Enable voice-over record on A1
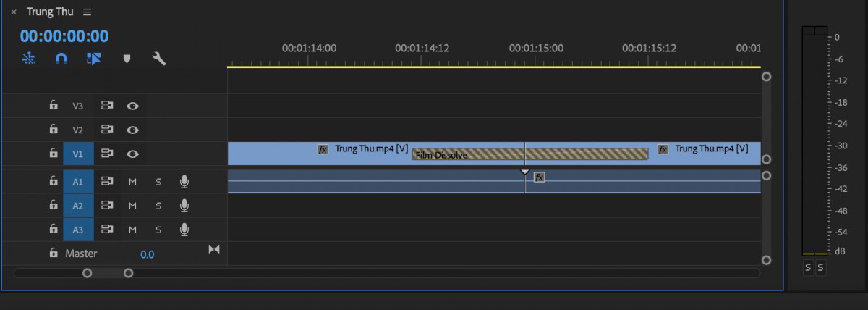Image resolution: width=868 pixels, height=310 pixels. pyautogui.click(x=184, y=181)
